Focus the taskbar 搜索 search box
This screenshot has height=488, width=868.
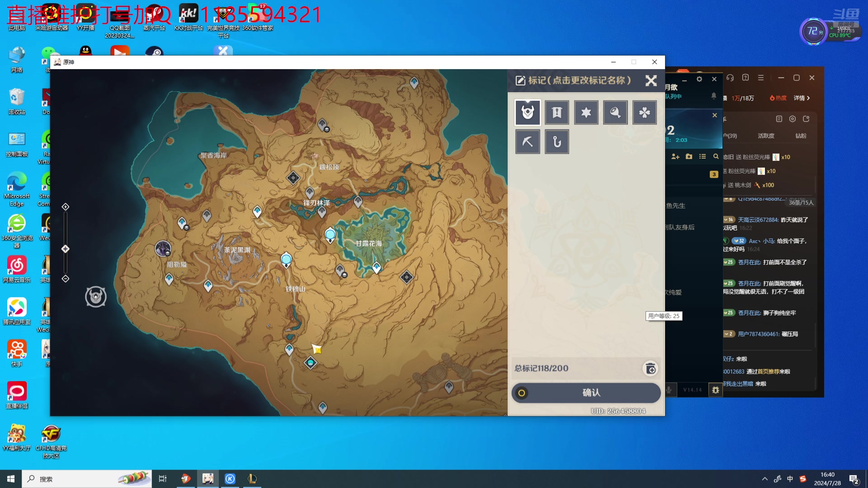pos(87,479)
